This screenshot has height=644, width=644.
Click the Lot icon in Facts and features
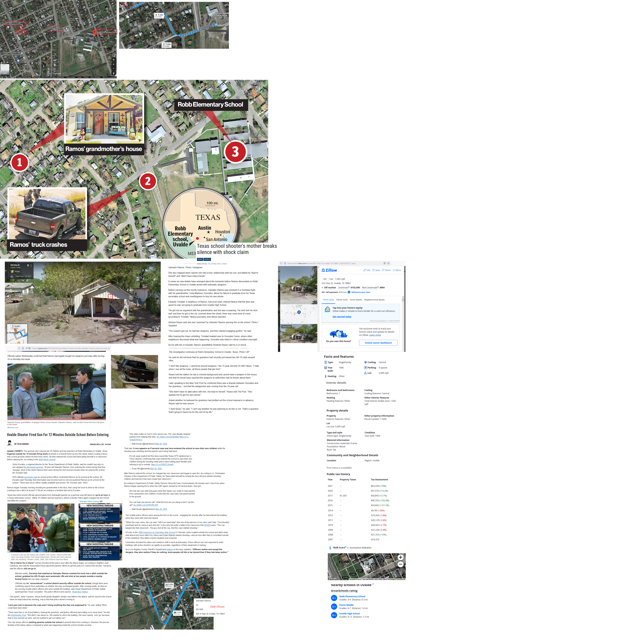point(365,373)
